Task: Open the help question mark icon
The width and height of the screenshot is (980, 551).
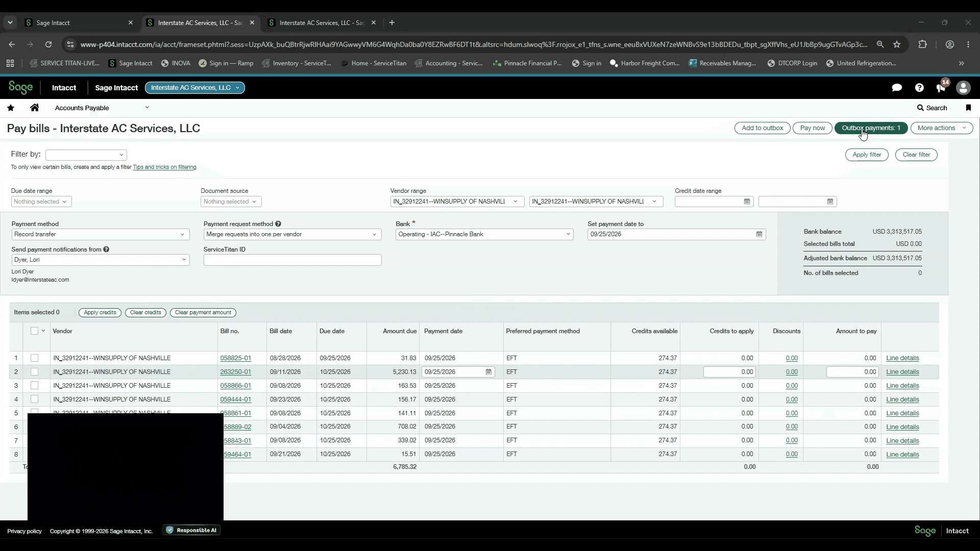Action: click(x=919, y=88)
